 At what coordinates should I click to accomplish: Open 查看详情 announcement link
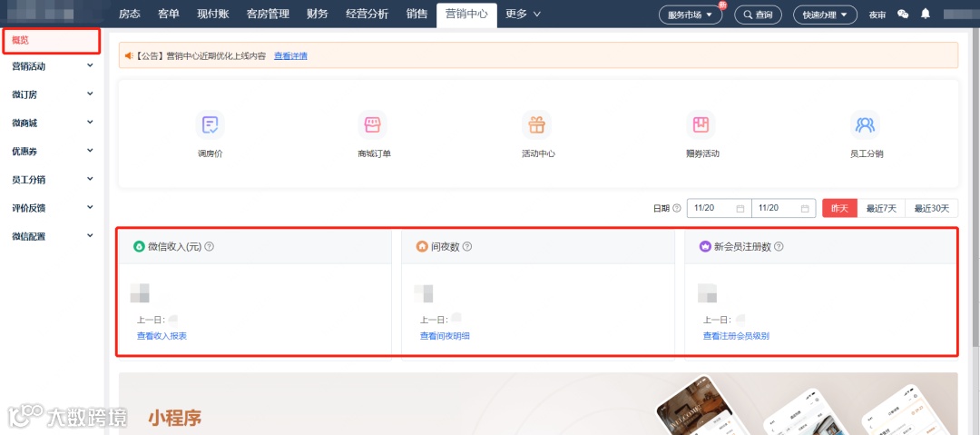[x=290, y=55]
